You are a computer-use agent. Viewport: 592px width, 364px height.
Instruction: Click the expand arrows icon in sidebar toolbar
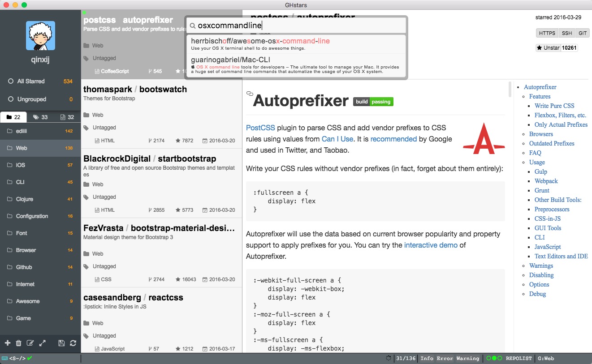(x=43, y=343)
